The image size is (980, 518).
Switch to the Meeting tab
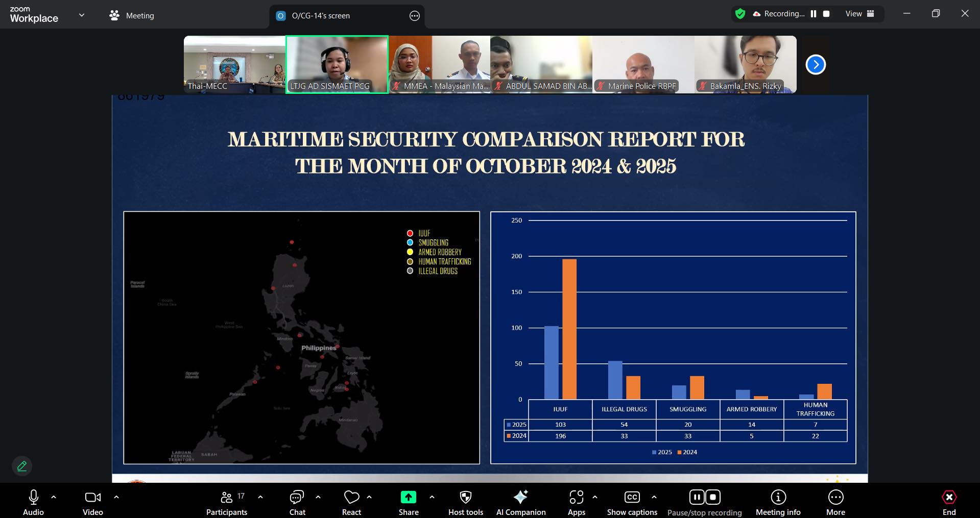click(x=132, y=15)
